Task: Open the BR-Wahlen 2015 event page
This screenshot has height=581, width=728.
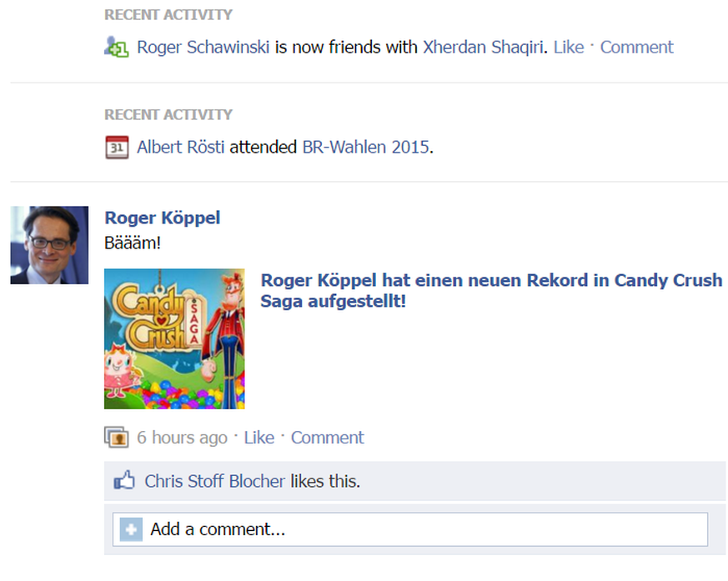Action: click(365, 148)
